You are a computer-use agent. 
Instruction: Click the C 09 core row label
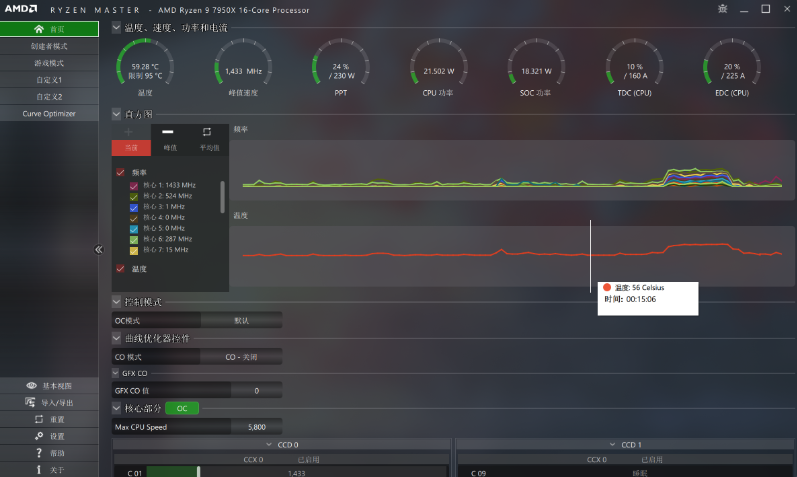478,473
